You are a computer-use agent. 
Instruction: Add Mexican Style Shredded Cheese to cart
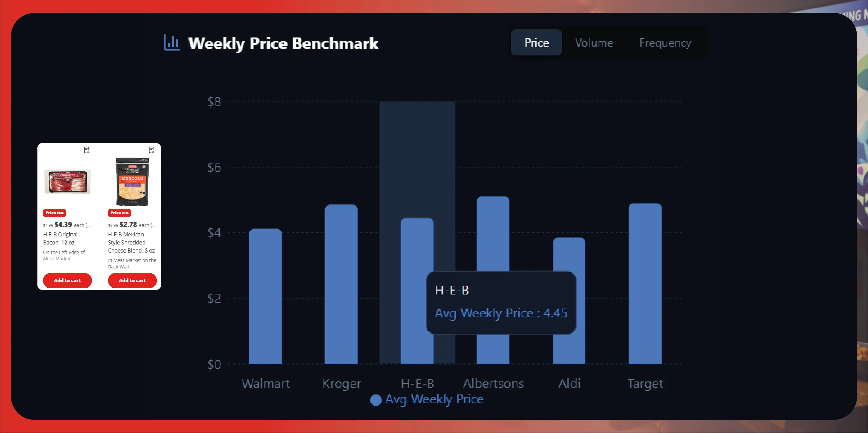point(132,280)
